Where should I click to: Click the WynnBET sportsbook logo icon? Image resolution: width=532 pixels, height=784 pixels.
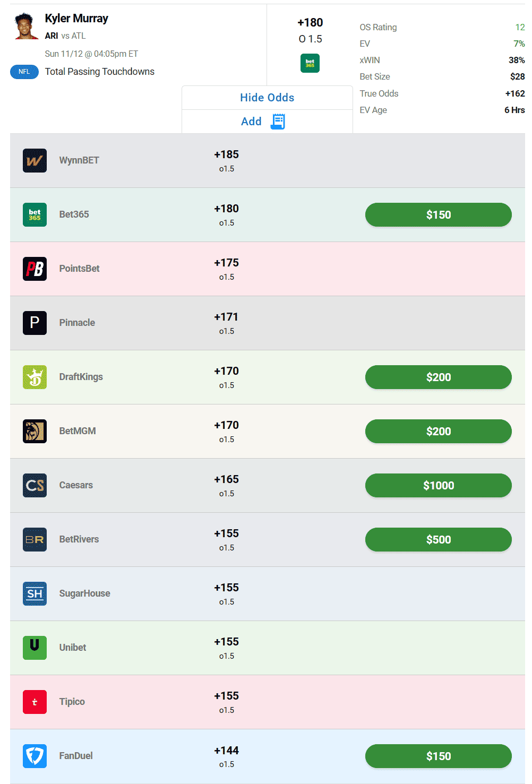point(35,160)
